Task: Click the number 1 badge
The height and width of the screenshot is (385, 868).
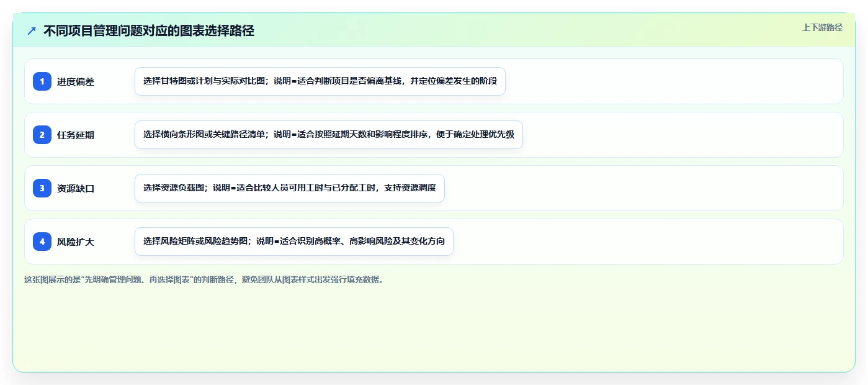Action: 42,81
